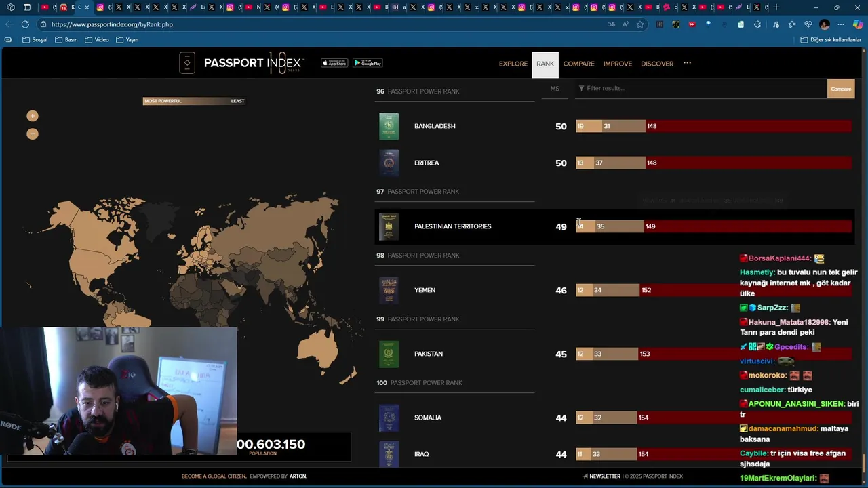Image resolution: width=868 pixels, height=488 pixels.
Task: Zoom out the map with minus button
Action: [x=33, y=134]
